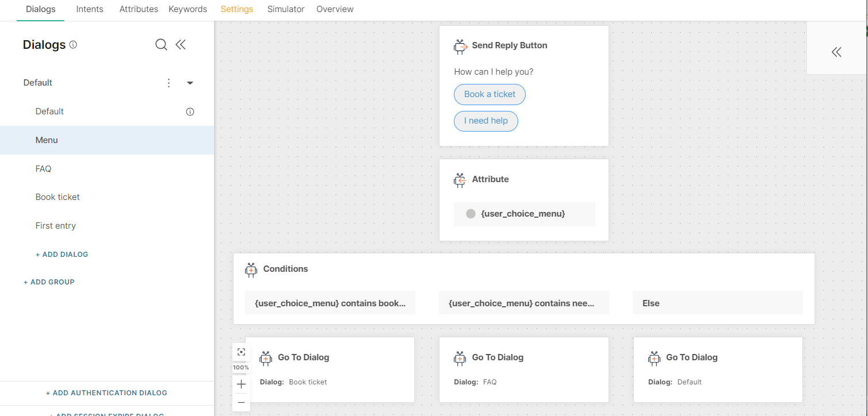The width and height of the screenshot is (868, 416).
Task: Open the condition containing nee...
Action: pyautogui.click(x=524, y=303)
